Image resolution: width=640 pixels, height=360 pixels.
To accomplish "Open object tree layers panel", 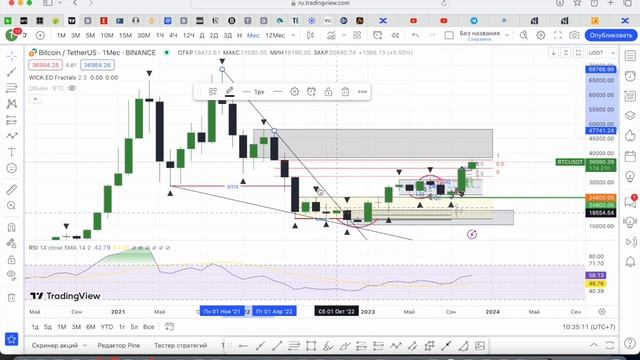I will (630, 116).
